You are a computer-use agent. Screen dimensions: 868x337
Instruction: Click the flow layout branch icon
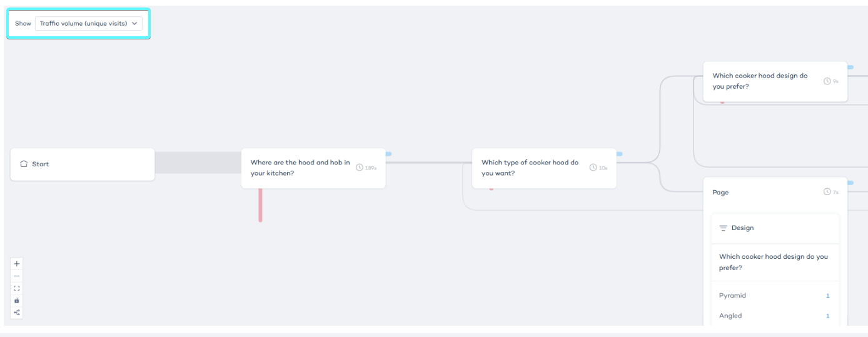coord(17,313)
